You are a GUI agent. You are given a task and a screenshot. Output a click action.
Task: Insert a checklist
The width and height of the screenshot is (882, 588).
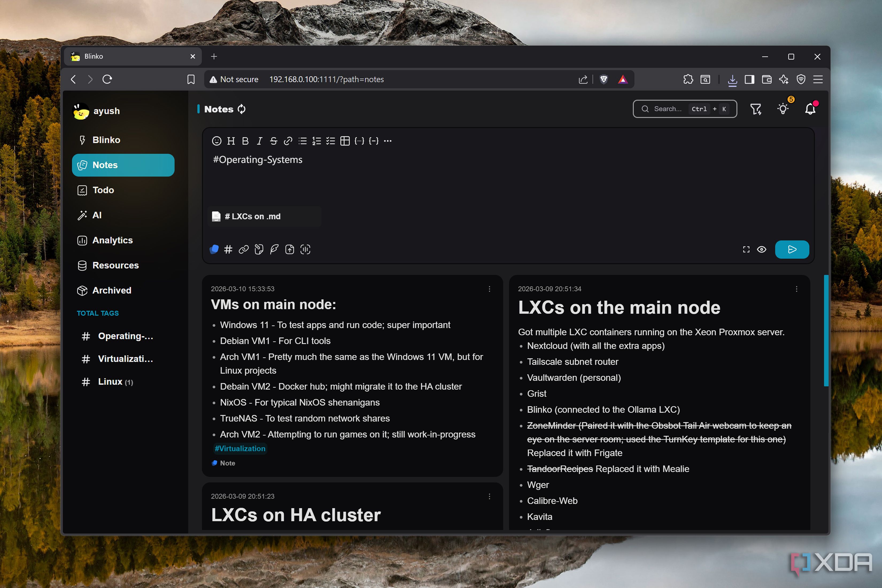[330, 141]
